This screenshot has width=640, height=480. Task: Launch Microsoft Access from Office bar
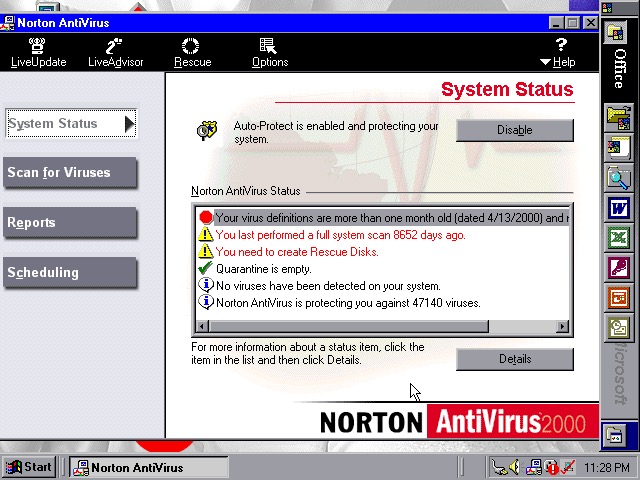(x=619, y=267)
